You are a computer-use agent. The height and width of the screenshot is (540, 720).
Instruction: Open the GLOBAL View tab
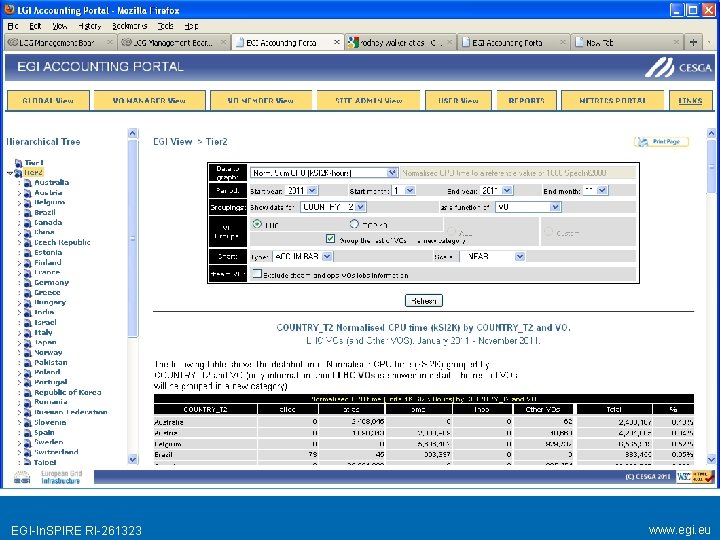point(48,101)
